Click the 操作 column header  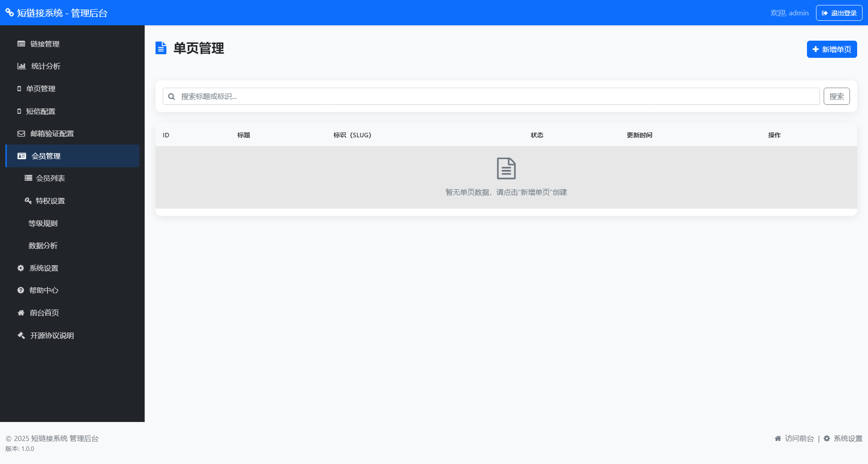pos(774,135)
